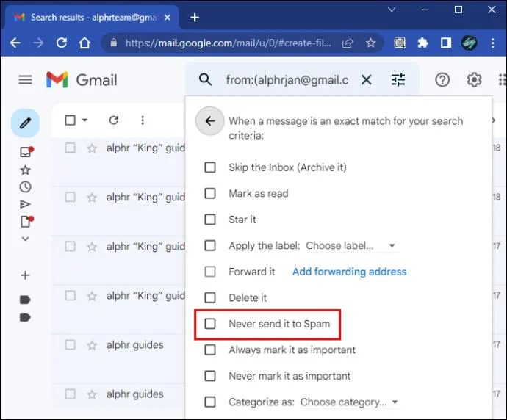Open search filter options slider icon
The image size is (507, 420).
(398, 79)
